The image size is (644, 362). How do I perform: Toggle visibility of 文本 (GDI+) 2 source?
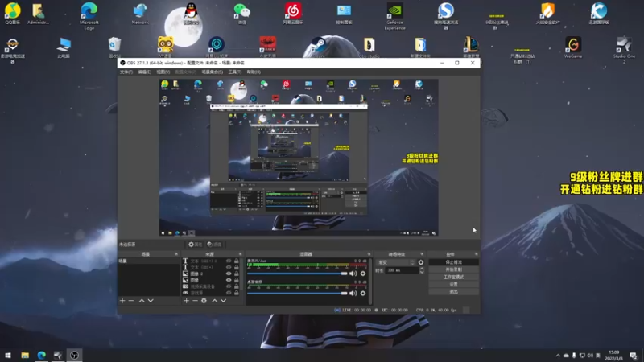(229, 261)
